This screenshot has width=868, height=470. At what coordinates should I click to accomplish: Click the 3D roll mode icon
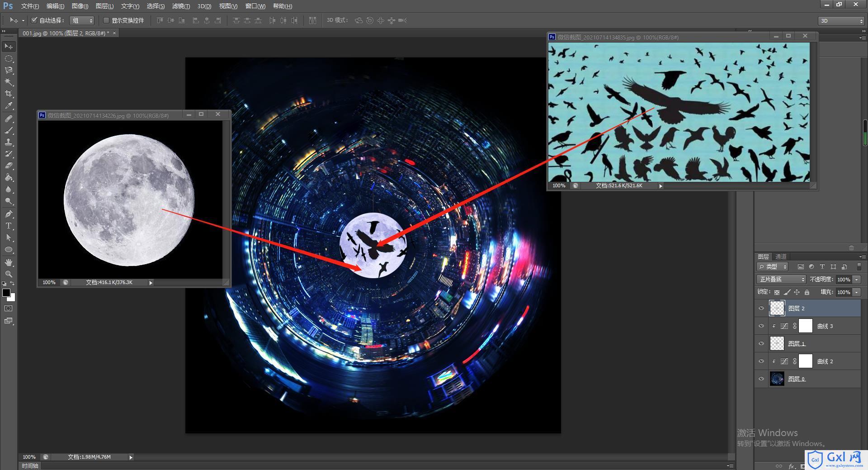[x=370, y=20]
